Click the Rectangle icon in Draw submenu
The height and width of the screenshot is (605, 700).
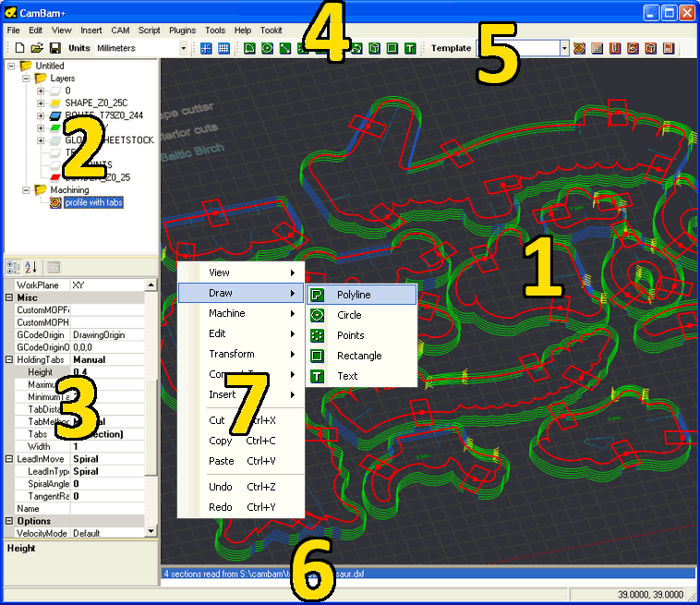(317, 356)
